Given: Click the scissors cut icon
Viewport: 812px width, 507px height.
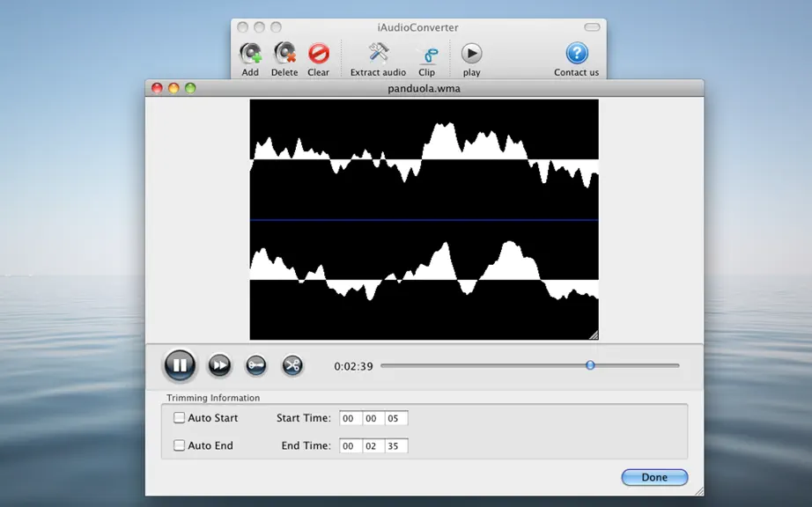Looking at the screenshot, I should tap(292, 366).
